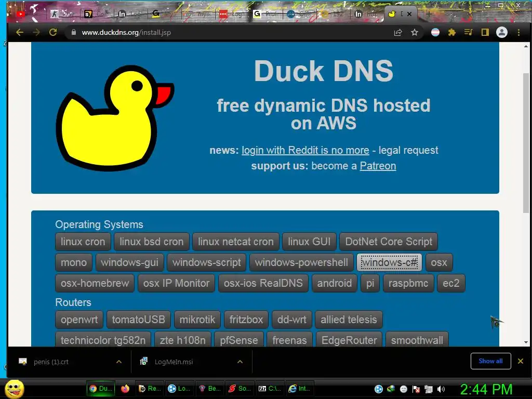Go back to the previous page

[20, 32]
